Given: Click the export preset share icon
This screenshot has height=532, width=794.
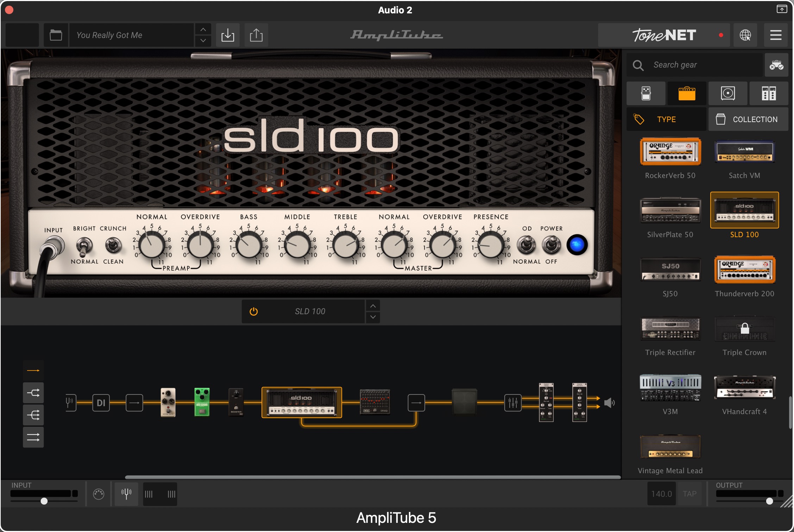Looking at the screenshot, I should 256,35.
